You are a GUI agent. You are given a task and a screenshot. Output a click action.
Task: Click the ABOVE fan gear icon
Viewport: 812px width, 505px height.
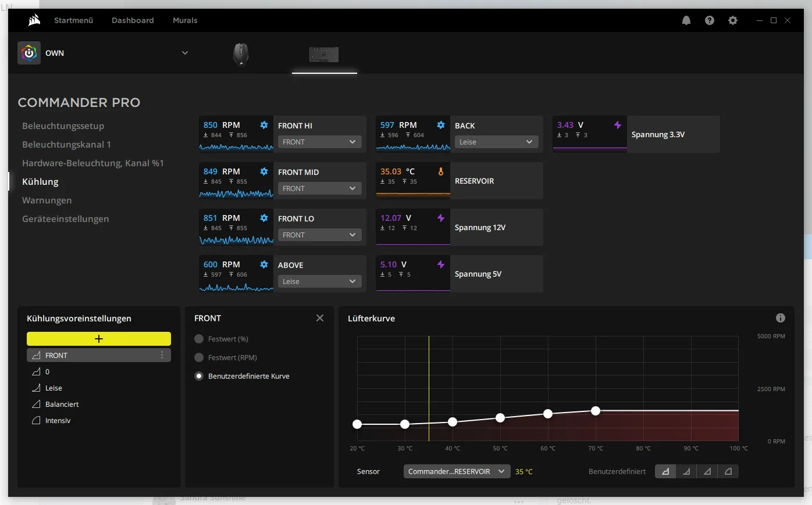pos(264,264)
